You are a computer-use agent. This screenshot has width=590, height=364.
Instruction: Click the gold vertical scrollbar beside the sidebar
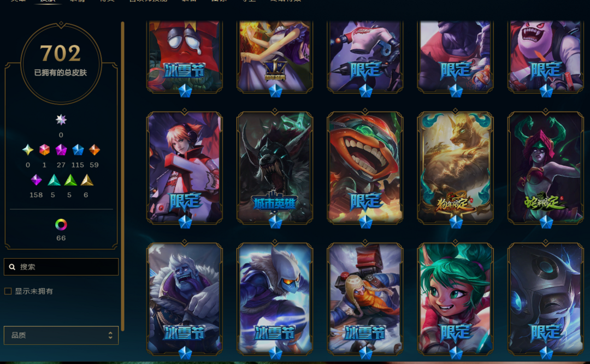(122, 176)
